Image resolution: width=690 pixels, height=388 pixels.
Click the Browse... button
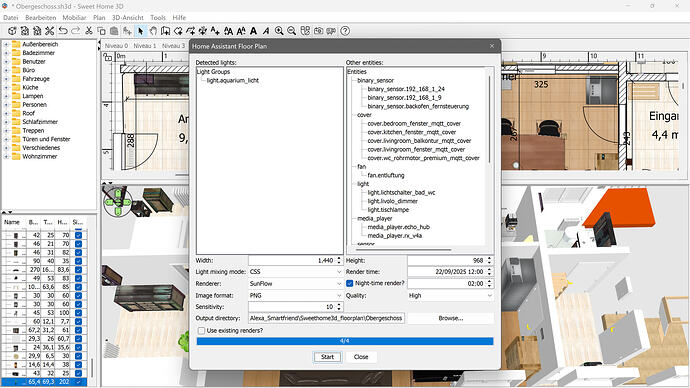(451, 318)
